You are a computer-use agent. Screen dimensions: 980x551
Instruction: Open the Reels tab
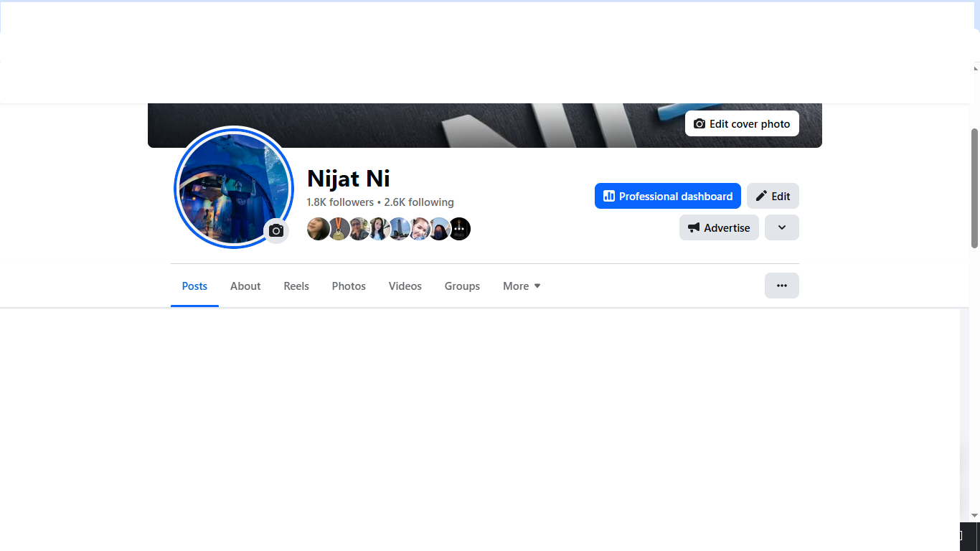(296, 286)
